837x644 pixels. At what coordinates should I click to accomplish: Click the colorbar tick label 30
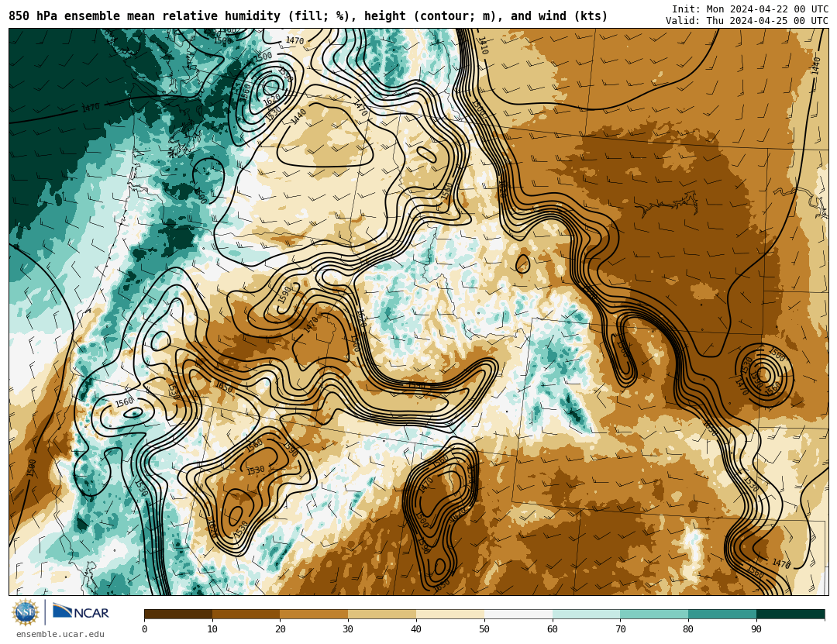point(348,629)
